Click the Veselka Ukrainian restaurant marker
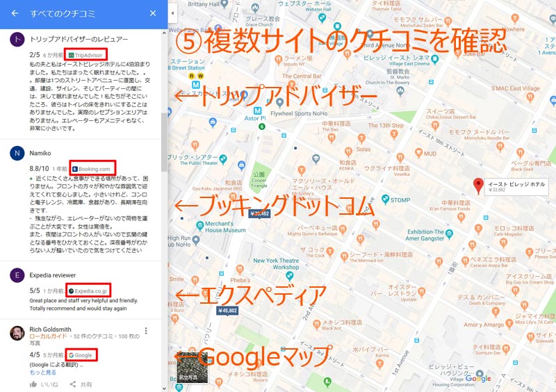Image resolution: width=556 pixels, height=392 pixels. pyautogui.click(x=400, y=157)
